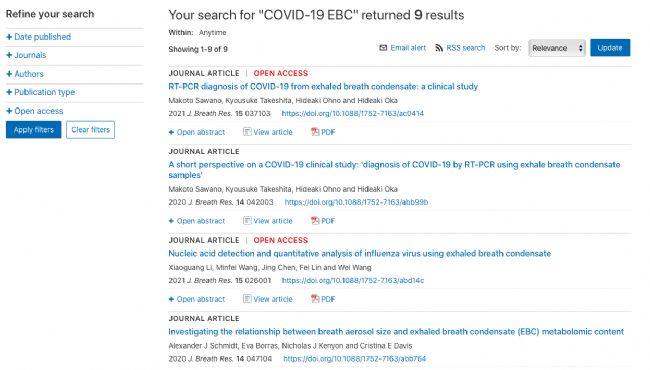Click View article icon for first result
Screen dimensions: 650x370
tap(247, 132)
